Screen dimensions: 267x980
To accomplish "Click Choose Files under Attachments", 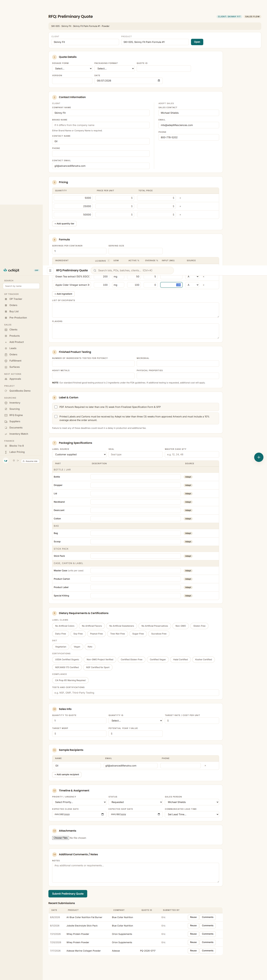I will (61, 838).
